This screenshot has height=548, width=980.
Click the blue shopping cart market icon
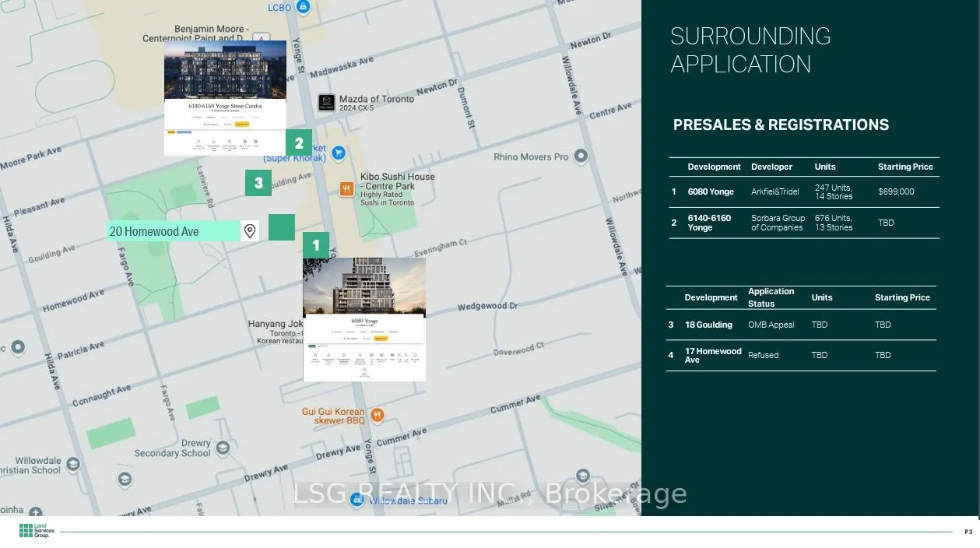pyautogui.click(x=338, y=153)
